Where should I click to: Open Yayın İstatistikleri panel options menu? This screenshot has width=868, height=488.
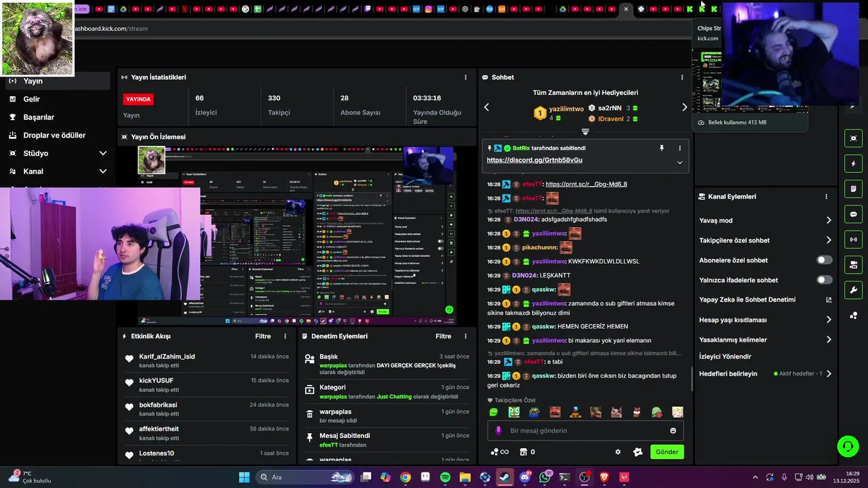[465, 77]
